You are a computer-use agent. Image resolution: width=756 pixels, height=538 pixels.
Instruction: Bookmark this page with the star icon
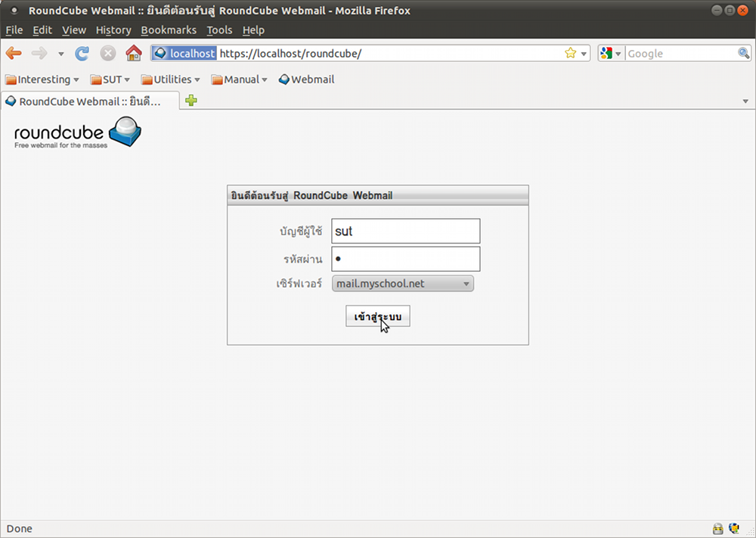(570, 53)
